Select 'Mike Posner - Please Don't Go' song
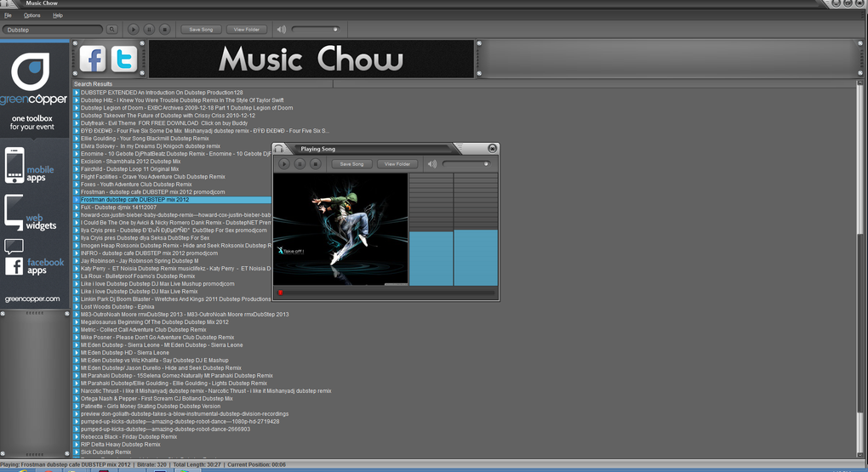868x472 pixels. coord(157,338)
